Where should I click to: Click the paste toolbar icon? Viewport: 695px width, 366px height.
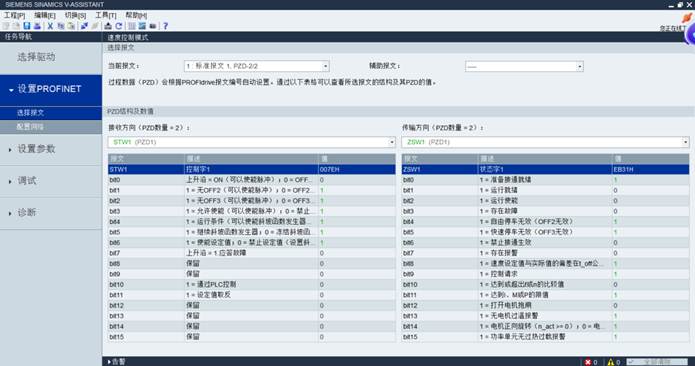[71, 26]
